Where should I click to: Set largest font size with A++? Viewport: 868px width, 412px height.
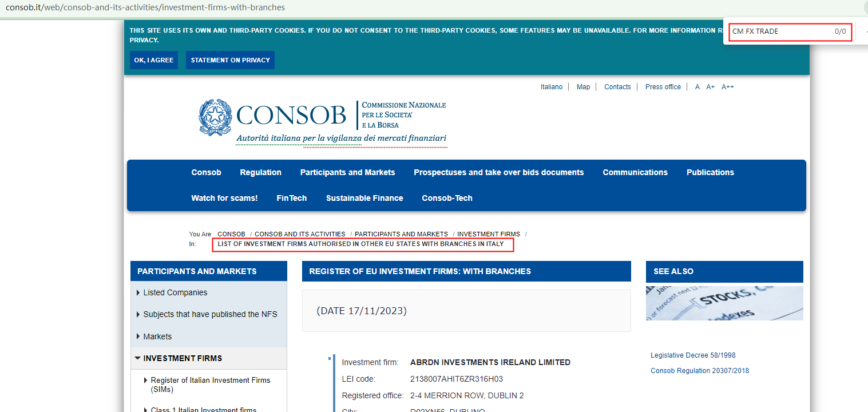(x=728, y=87)
